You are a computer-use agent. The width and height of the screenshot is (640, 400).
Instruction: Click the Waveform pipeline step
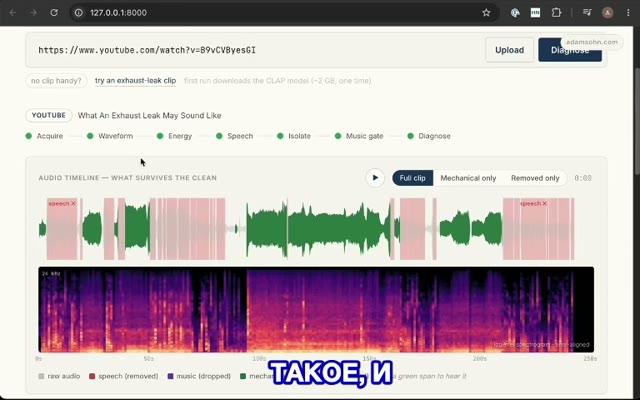(110, 136)
